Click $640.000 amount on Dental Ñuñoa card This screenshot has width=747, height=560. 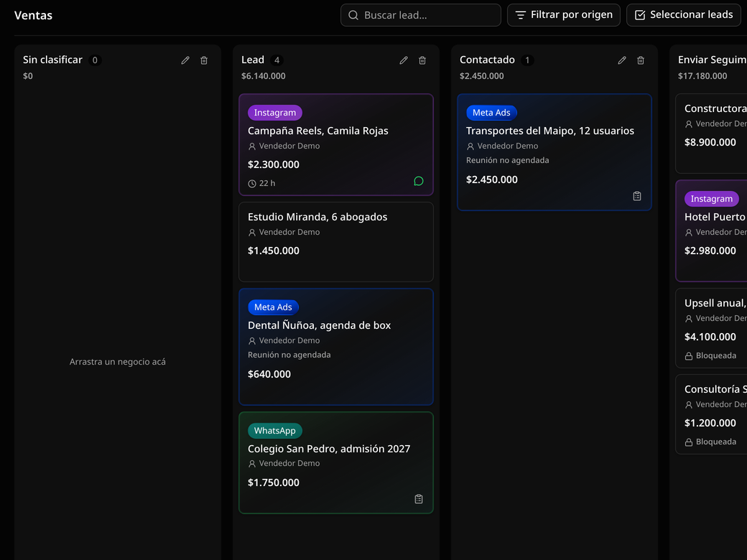269,374
